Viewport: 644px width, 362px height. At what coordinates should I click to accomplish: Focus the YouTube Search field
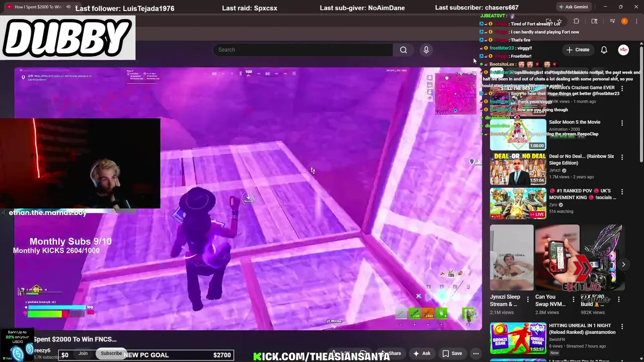point(303,50)
